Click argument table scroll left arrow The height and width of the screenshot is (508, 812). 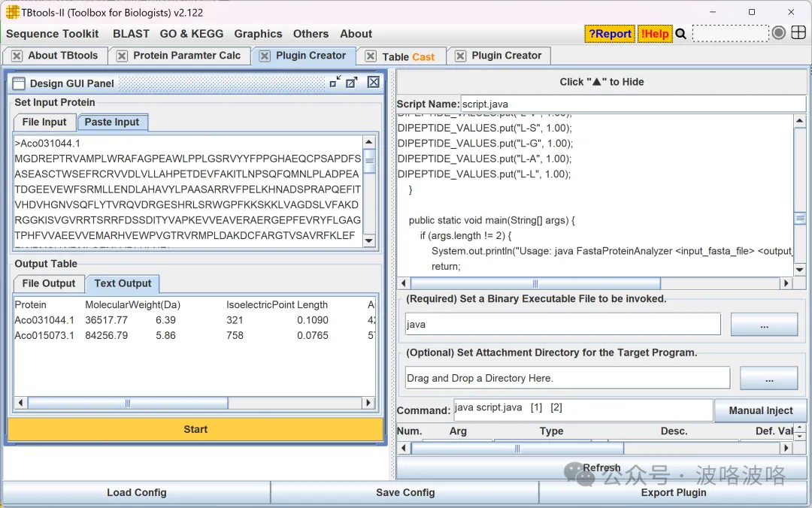[x=404, y=448]
